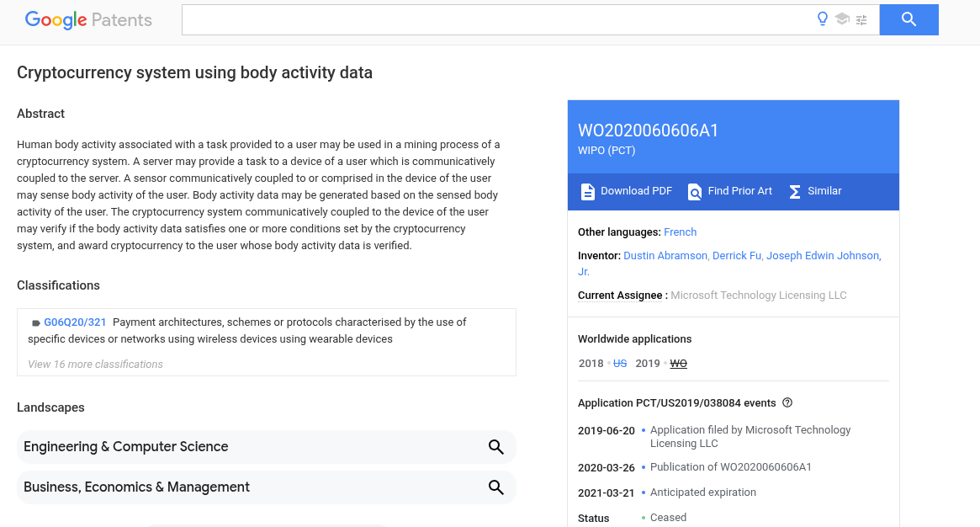Open classification G06Q20/321

(75, 322)
